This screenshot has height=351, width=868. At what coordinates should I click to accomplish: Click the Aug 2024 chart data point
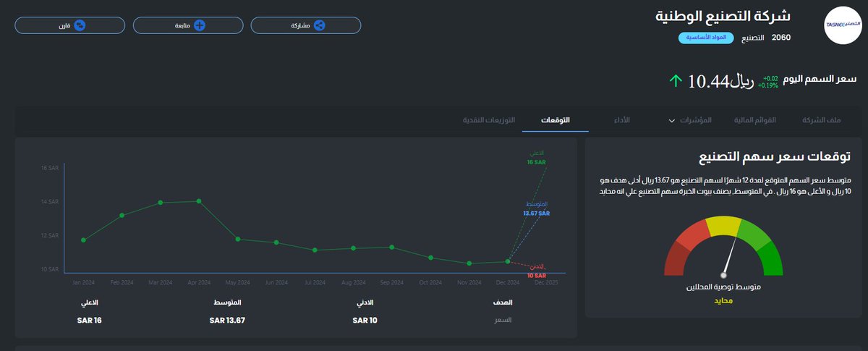click(x=353, y=248)
